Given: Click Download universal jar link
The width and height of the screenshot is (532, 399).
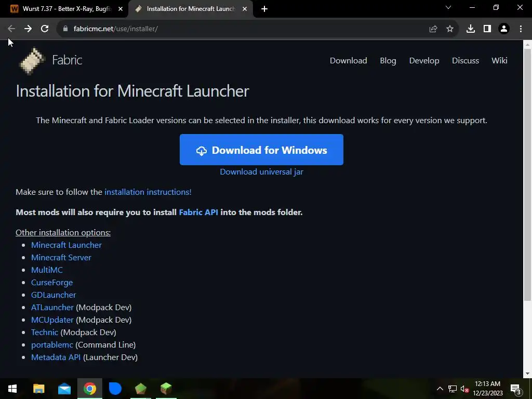Looking at the screenshot, I should click(x=261, y=172).
